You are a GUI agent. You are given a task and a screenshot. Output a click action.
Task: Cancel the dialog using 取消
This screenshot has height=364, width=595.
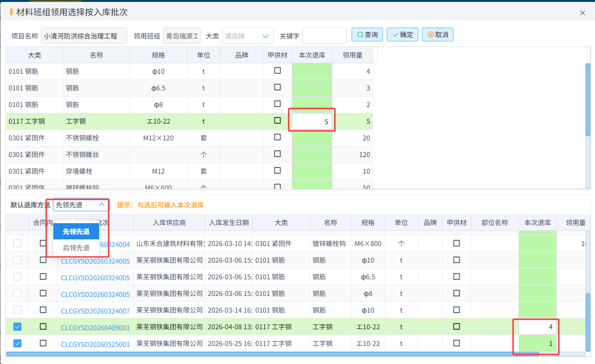point(438,35)
